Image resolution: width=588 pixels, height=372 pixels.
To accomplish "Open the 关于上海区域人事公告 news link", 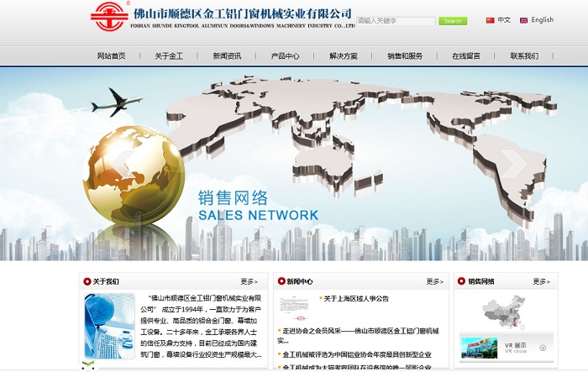I will (x=355, y=299).
